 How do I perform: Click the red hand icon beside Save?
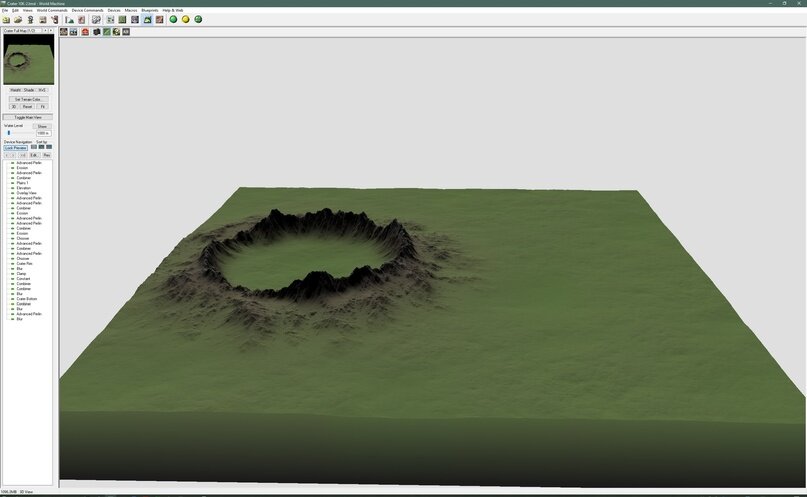pos(55,20)
